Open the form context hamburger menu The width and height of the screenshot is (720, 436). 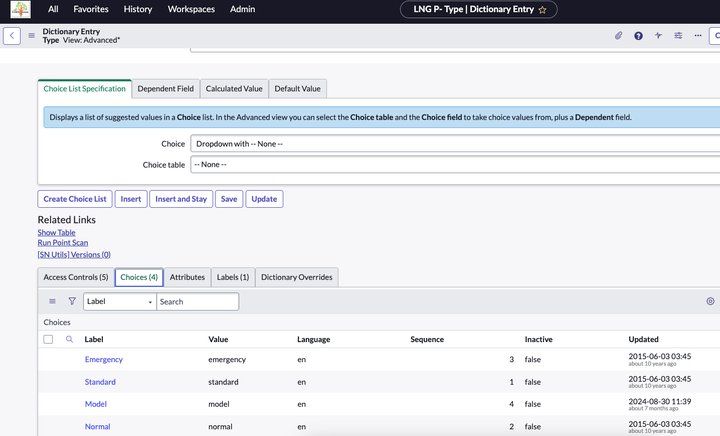[31, 35]
